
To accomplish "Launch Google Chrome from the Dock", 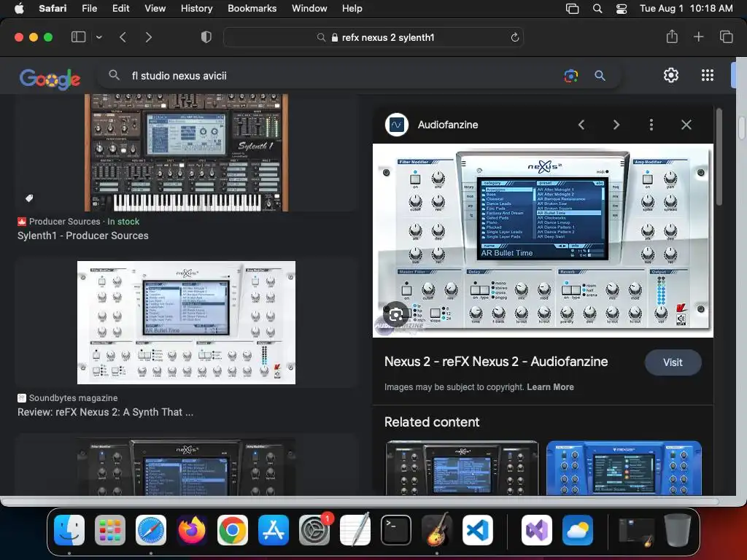I will (233, 529).
